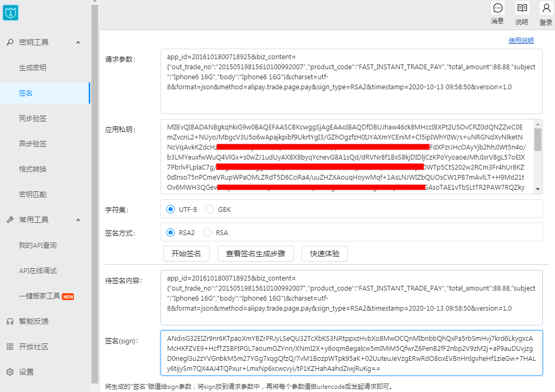Click the 应用私钥： field label
Viewport: 555px width, 392px height.
pyautogui.click(x=120, y=129)
